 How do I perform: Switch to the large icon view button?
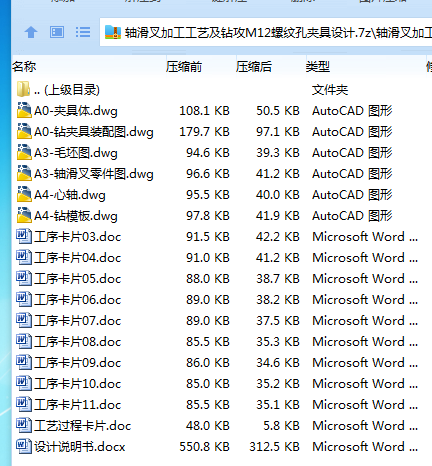(x=57, y=32)
